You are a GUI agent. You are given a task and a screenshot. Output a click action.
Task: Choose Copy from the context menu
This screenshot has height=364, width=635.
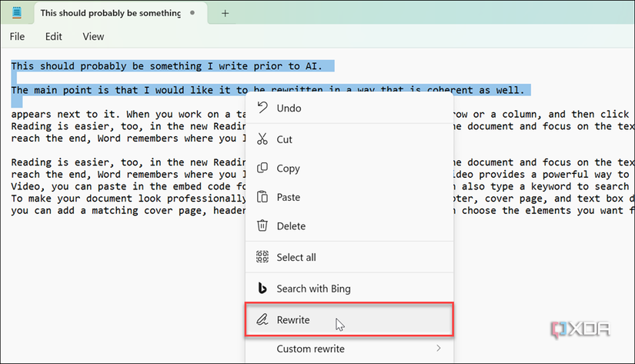point(349,168)
